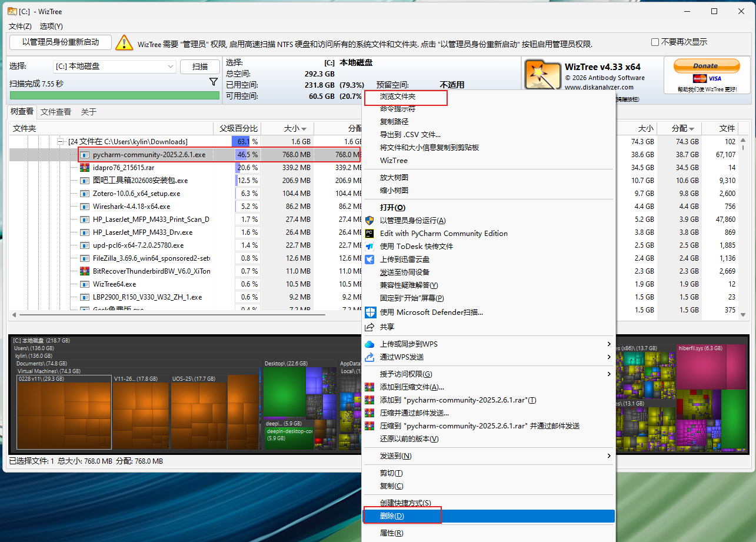The width and height of the screenshot is (756, 542).
Task: Click the idapro76_215615.rar file icon
Action: (85, 168)
